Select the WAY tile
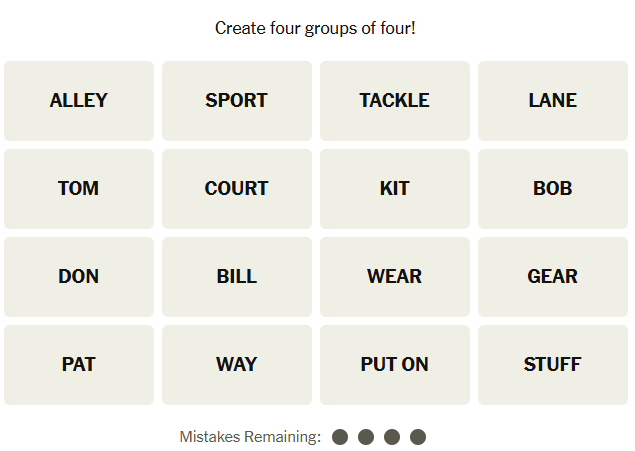 click(x=237, y=365)
